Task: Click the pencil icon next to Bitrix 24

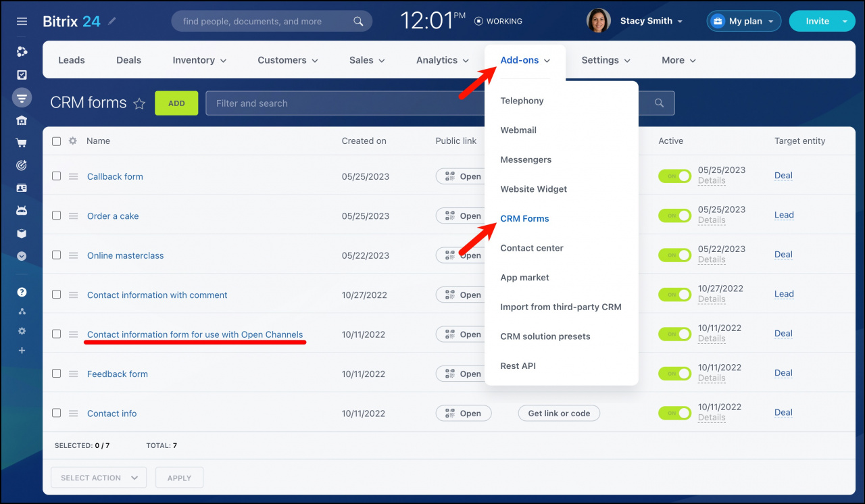Action: pyautogui.click(x=112, y=21)
